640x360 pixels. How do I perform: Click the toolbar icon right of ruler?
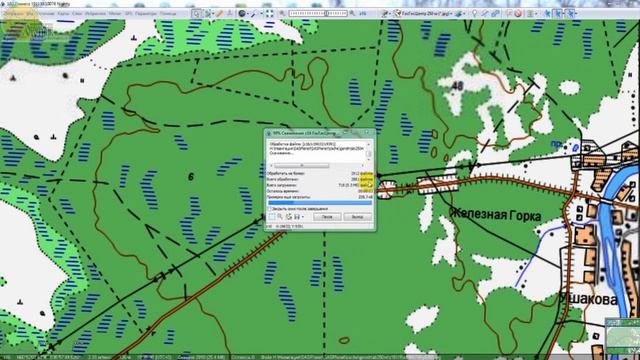click(x=229, y=13)
